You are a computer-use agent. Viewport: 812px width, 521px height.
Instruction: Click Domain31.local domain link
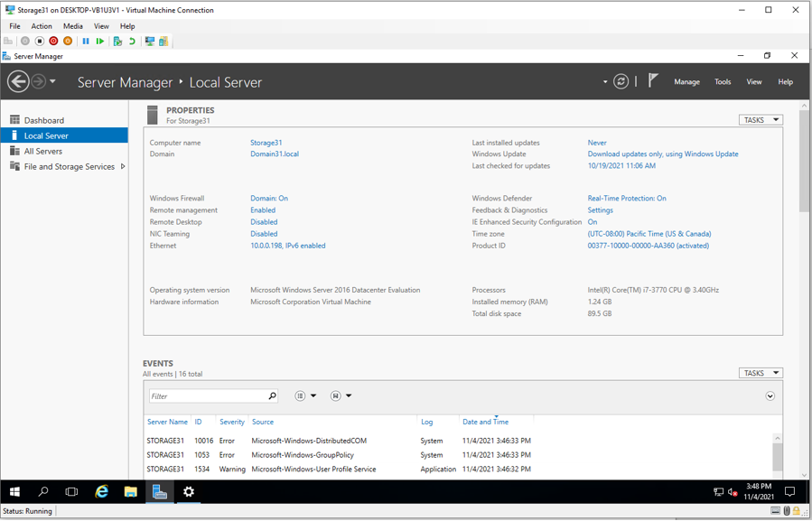pos(275,154)
